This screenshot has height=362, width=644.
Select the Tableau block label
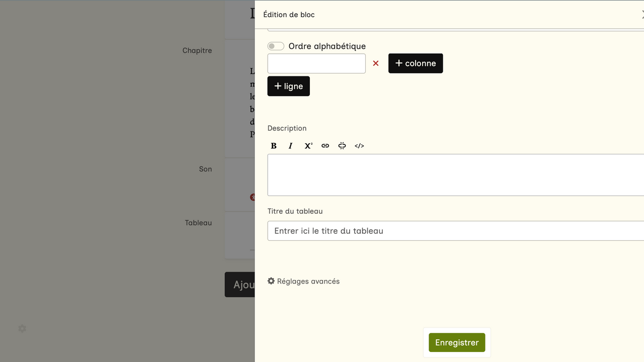[x=198, y=223]
